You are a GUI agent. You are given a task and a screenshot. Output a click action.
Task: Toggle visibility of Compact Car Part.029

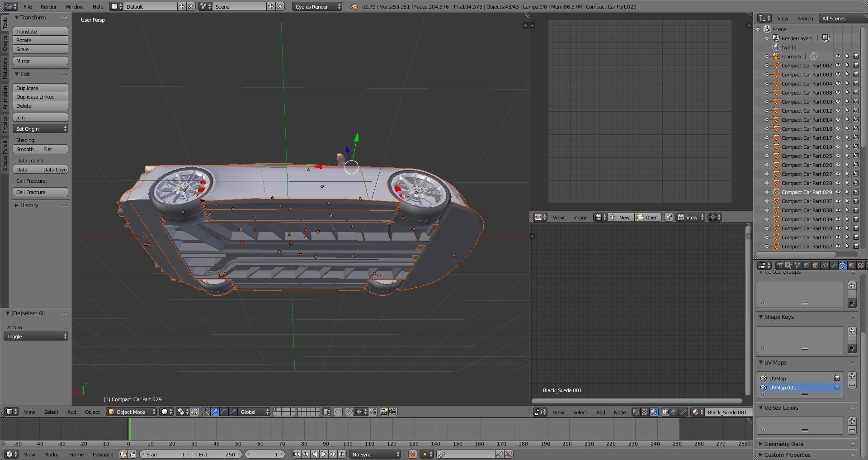pos(838,192)
